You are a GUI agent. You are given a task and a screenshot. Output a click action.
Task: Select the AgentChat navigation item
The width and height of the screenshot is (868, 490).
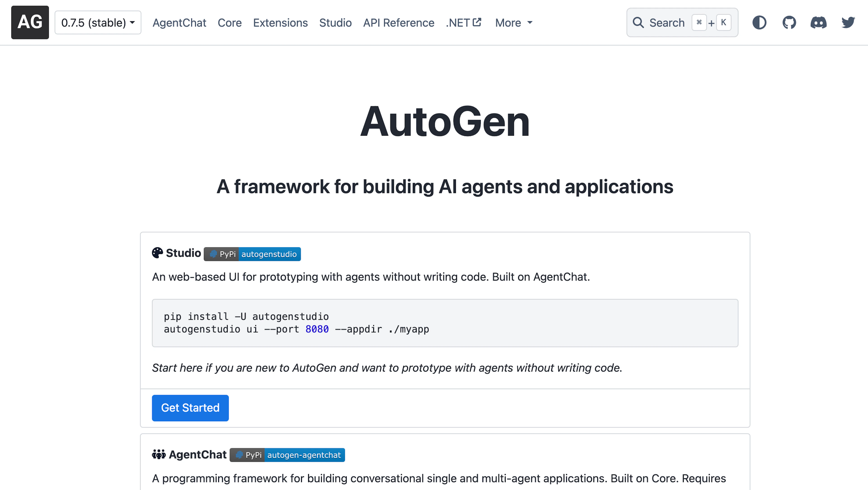pos(179,23)
